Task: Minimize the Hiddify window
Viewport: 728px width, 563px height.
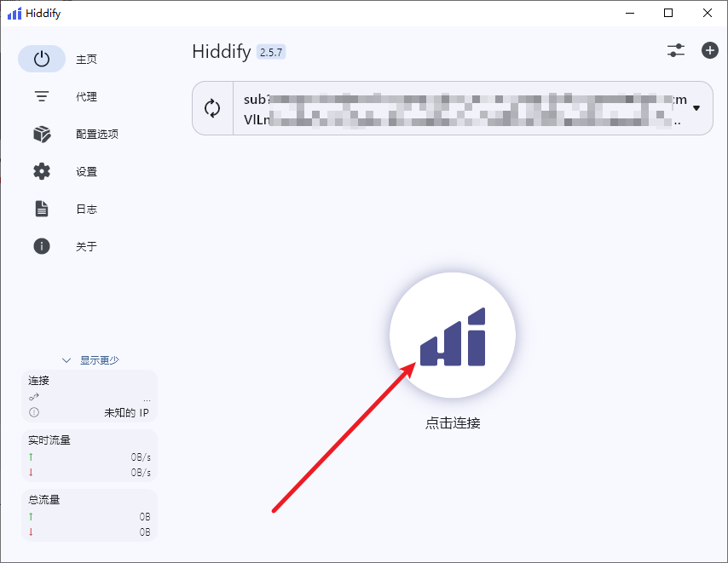Action: [x=630, y=13]
